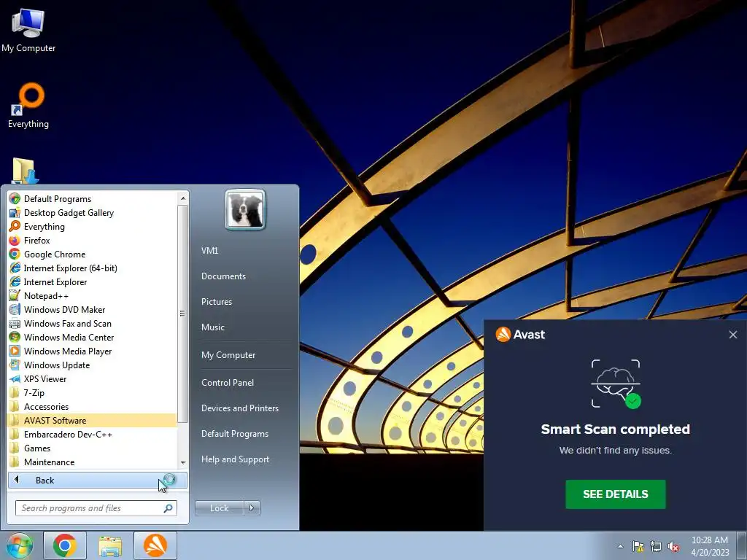Expand the Maintenance folder
Image resolution: width=747 pixels, height=560 pixels.
pyautogui.click(x=93, y=462)
